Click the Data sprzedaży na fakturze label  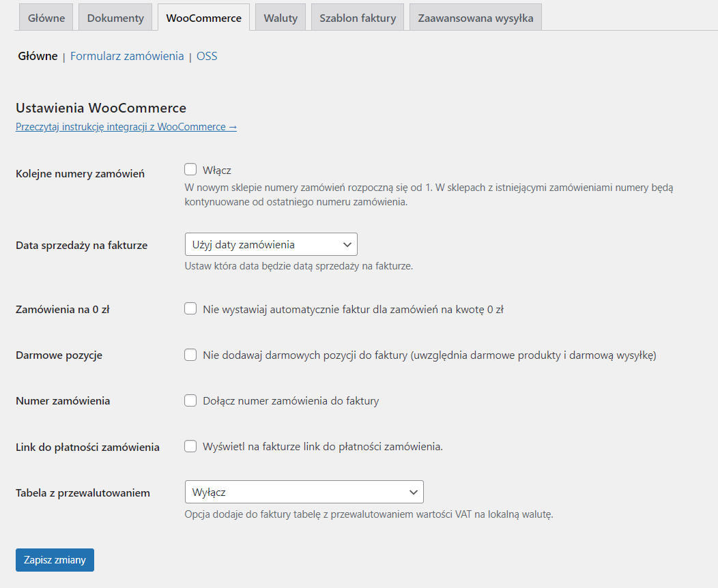click(81, 246)
